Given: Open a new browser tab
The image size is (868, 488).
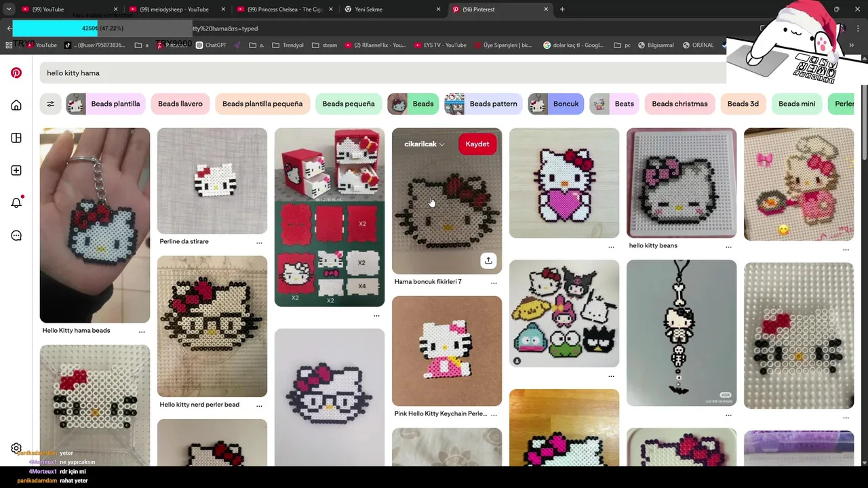Looking at the screenshot, I should coord(562,9).
